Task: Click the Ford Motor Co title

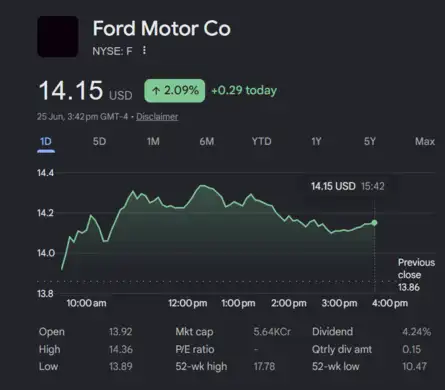Action: [162, 28]
